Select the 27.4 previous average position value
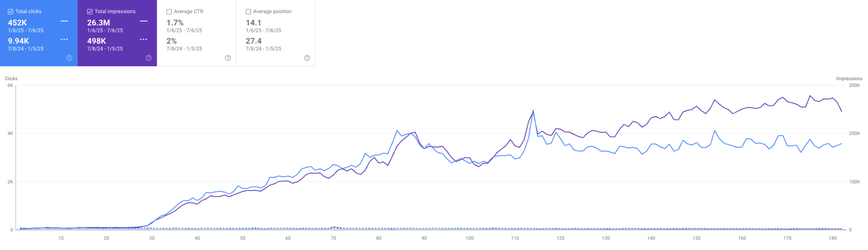 point(253,41)
